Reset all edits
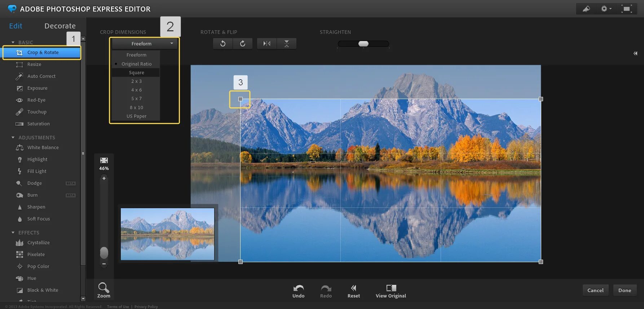Screen dimensions: 644x309 354,291
